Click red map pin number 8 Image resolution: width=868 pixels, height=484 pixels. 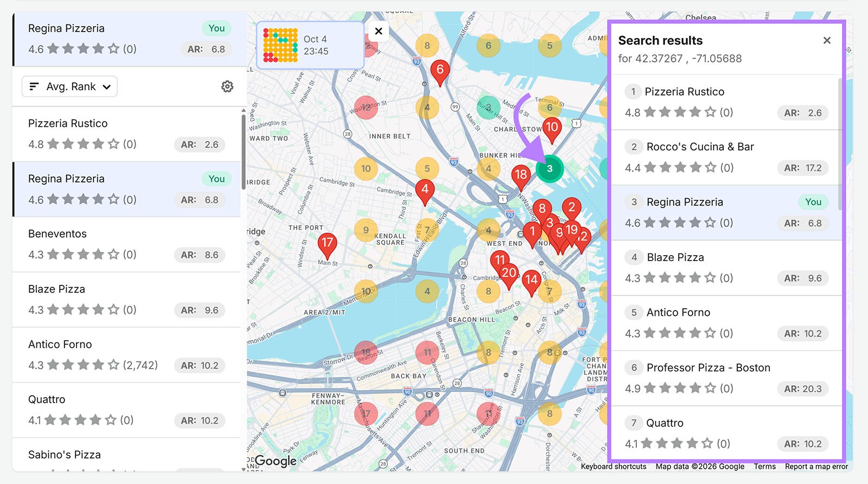[x=542, y=209]
